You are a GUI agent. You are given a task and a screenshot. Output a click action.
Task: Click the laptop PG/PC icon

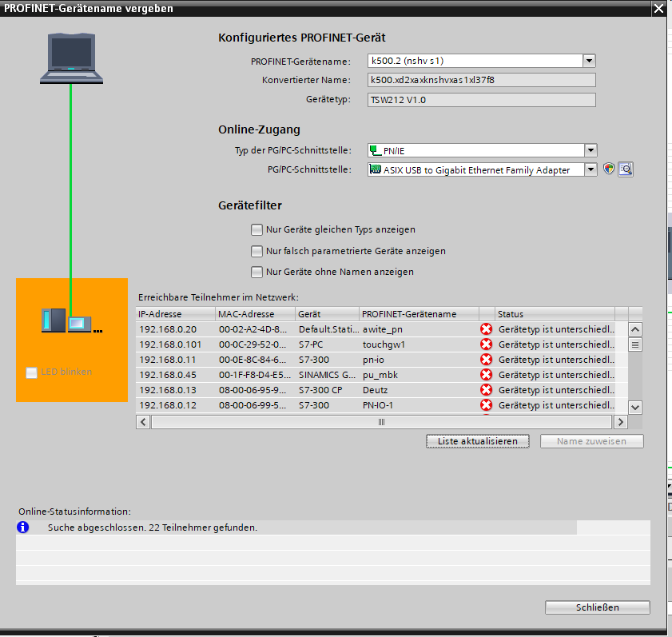72,58
